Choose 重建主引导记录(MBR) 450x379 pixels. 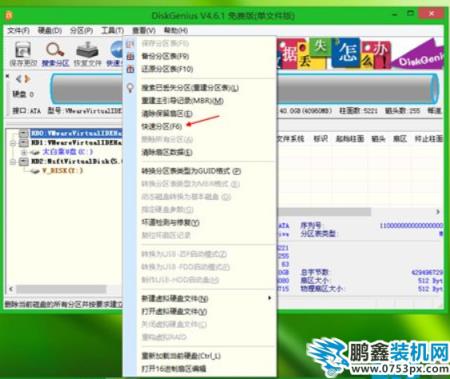click(x=182, y=101)
